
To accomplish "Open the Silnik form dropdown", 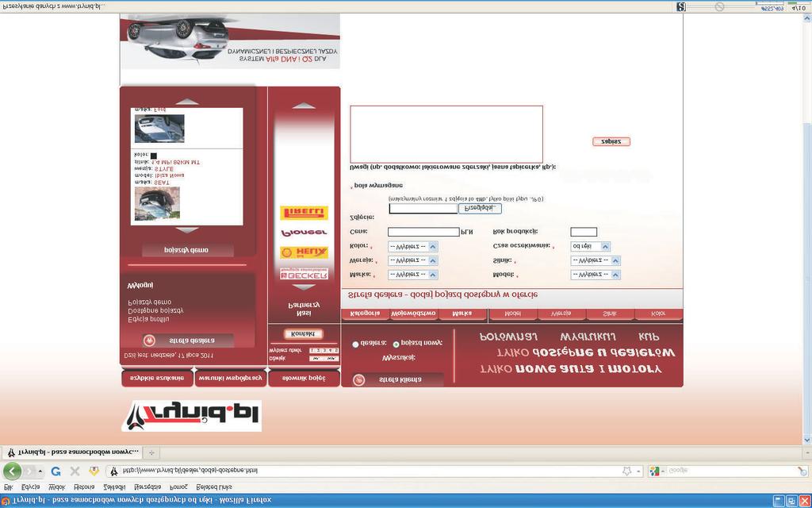I will tap(596, 260).
